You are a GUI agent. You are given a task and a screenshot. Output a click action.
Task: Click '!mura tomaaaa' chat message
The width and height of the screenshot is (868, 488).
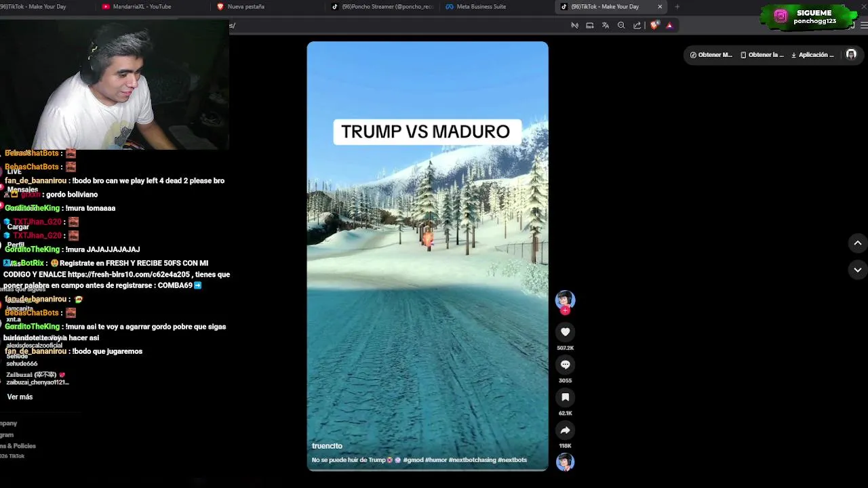click(x=60, y=208)
